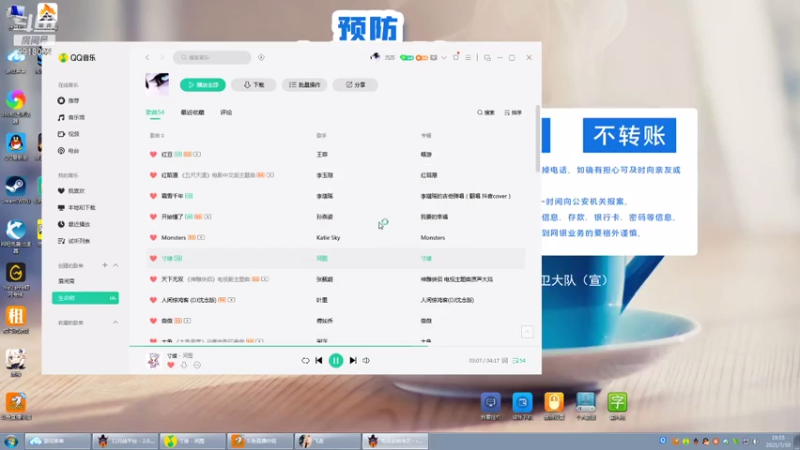Skip to next track
Screen dimensions: 800x450
pyautogui.click(x=353, y=361)
